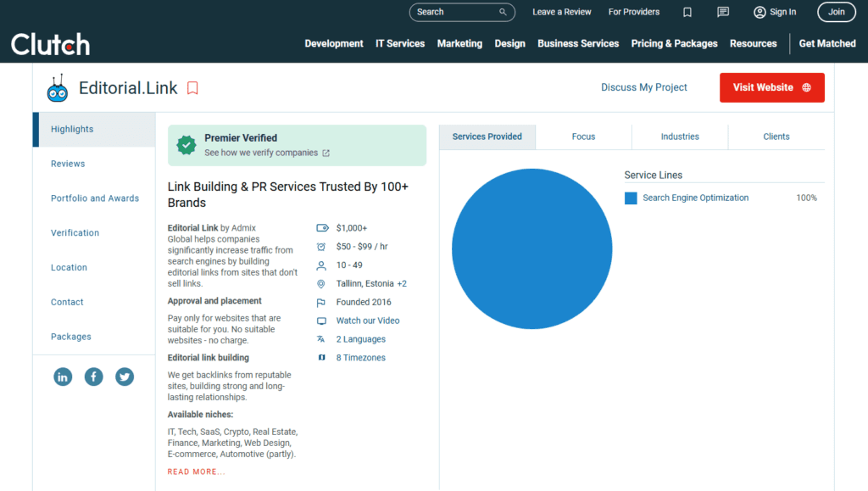Click the external link icon beside verify companies
The height and width of the screenshot is (491, 868).
[326, 153]
